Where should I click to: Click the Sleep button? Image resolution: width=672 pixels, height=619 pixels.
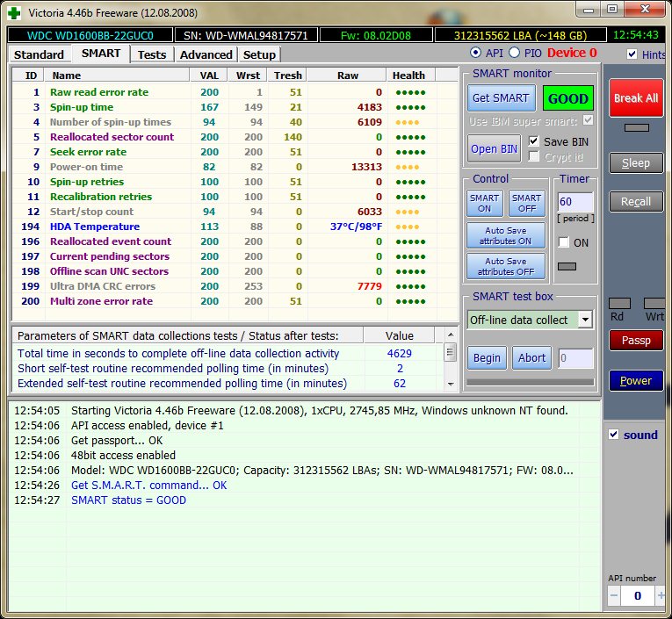pos(636,163)
